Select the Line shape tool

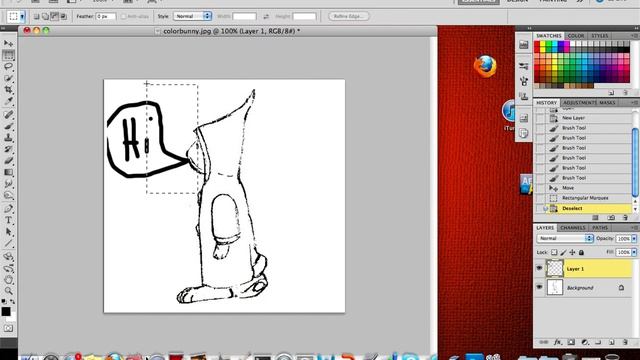(8, 244)
